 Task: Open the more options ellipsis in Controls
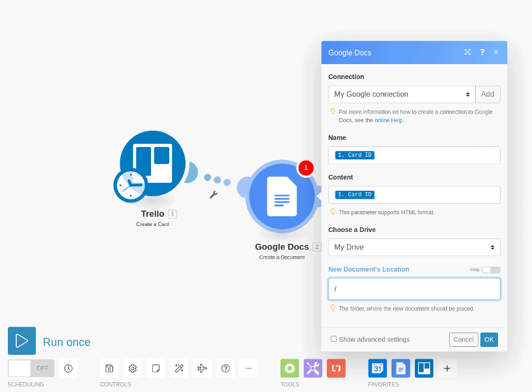249,368
